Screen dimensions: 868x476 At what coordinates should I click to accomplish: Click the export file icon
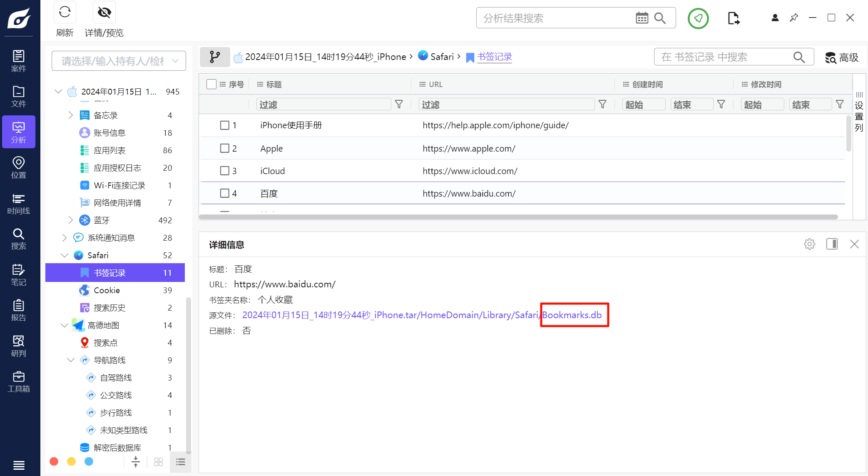click(734, 18)
